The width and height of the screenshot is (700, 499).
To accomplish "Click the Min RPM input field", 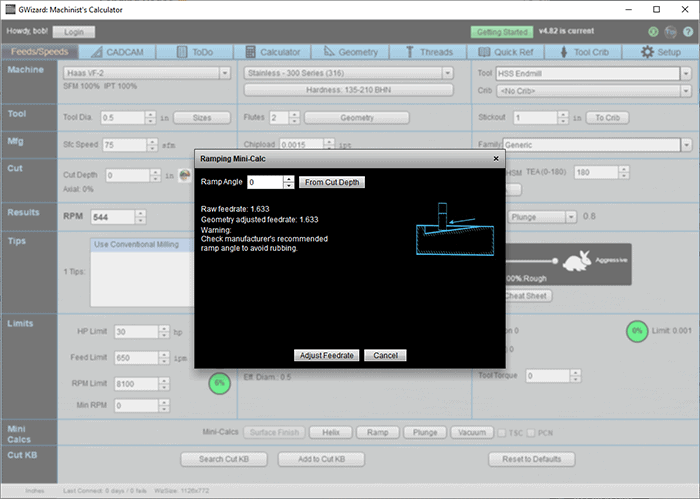I will pyautogui.click(x=136, y=406).
